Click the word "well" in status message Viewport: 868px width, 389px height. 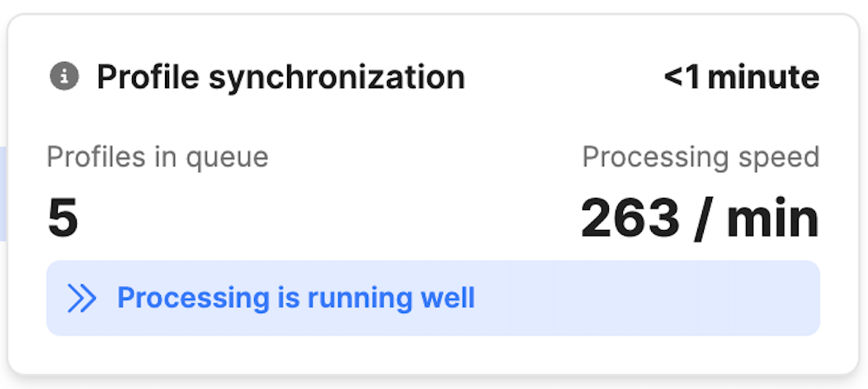click(451, 298)
